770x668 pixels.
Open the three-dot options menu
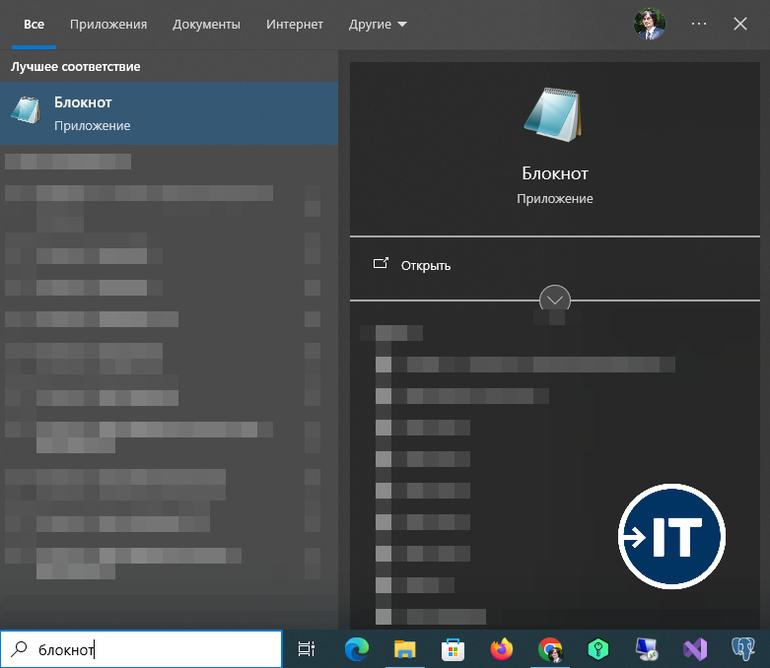[x=699, y=24]
